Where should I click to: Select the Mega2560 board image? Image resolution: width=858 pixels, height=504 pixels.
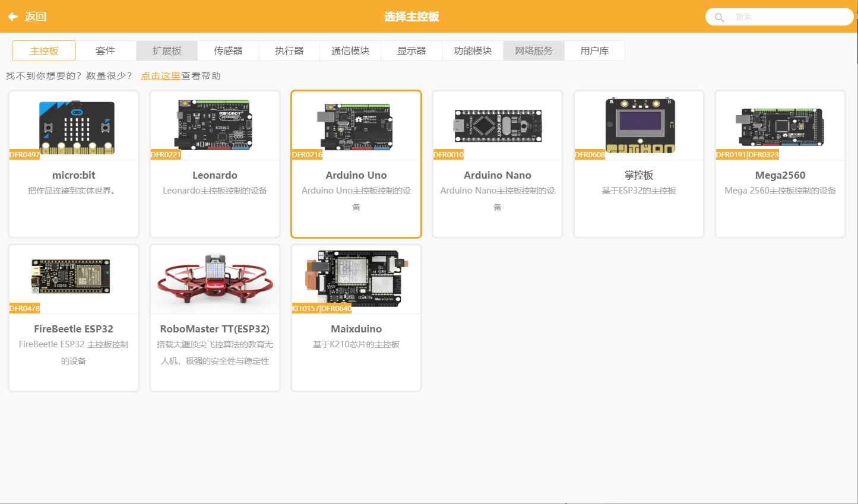click(780, 126)
